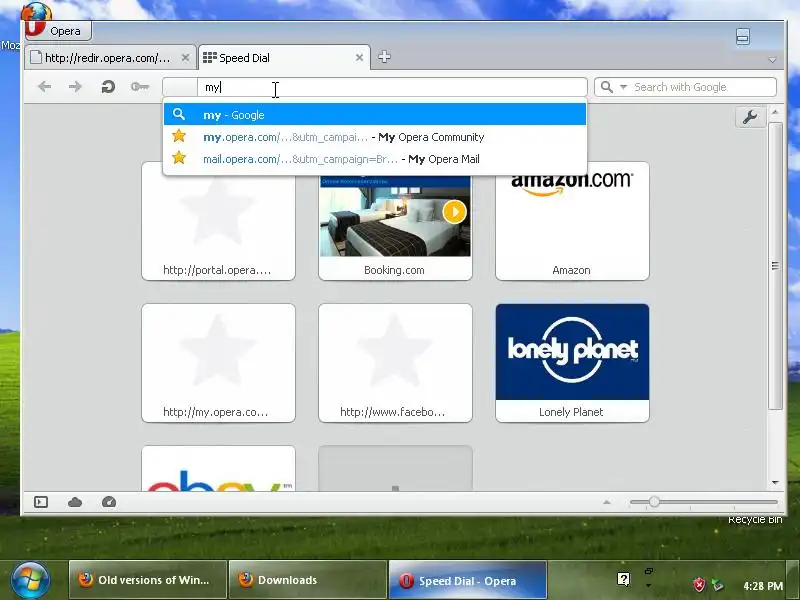Image resolution: width=800 pixels, height=600 pixels.
Task: Play the Booking.com thumbnail play button
Action: [455, 212]
